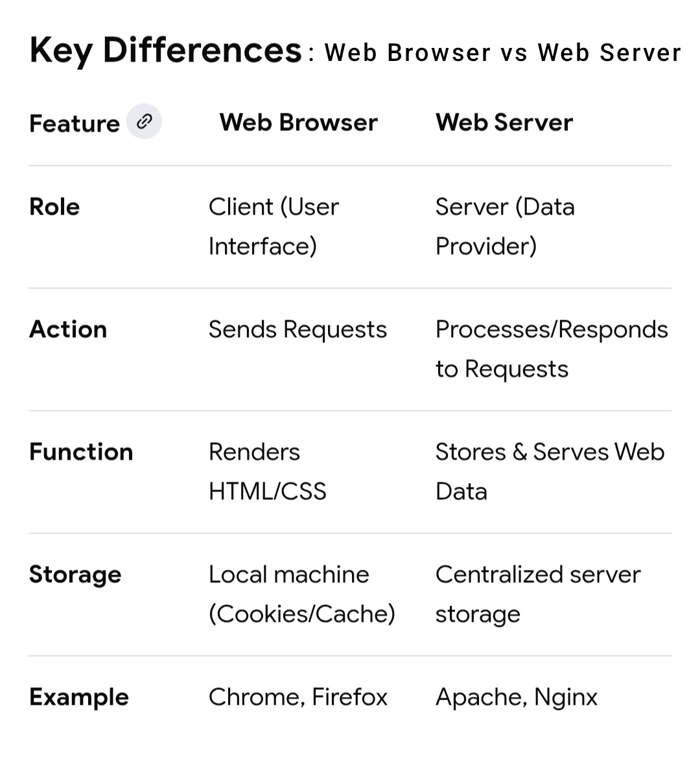This screenshot has height=758, width=700.
Task: Click the Processes/Responds to Requests cell
Action: (x=551, y=349)
